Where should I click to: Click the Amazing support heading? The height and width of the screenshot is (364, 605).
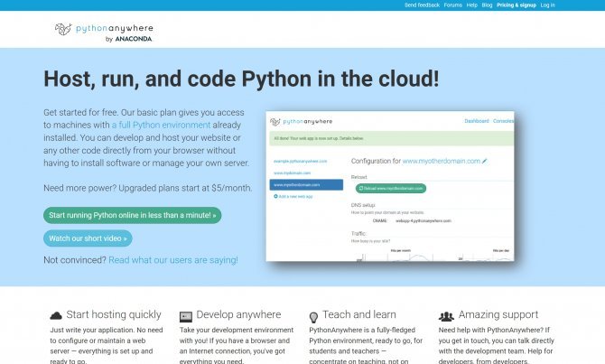(498, 314)
